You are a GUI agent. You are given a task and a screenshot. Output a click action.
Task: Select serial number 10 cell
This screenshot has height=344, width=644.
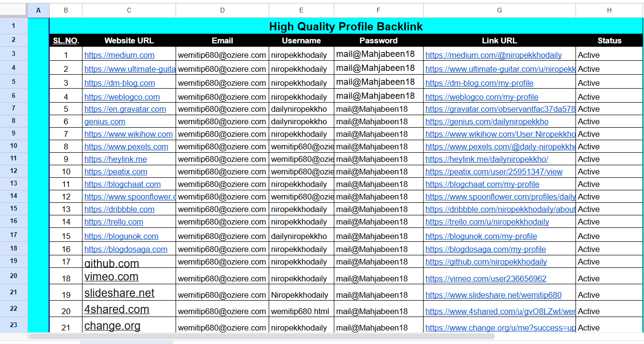[x=66, y=172]
